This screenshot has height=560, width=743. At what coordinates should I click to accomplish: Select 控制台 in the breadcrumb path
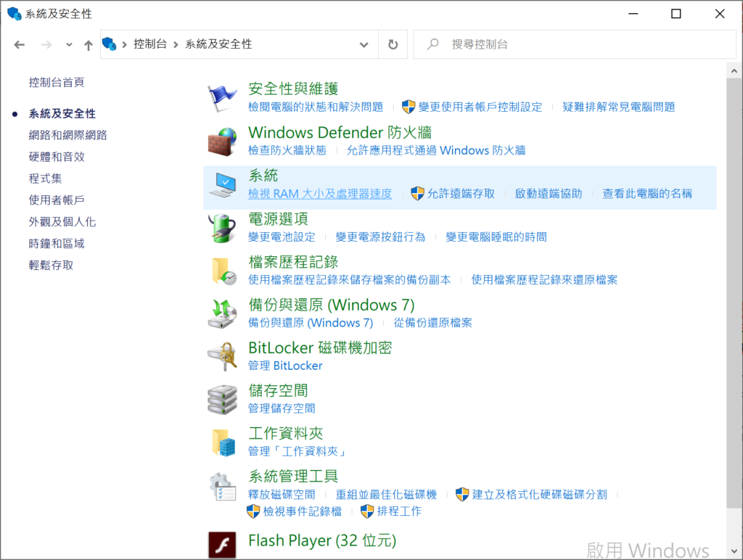[150, 44]
